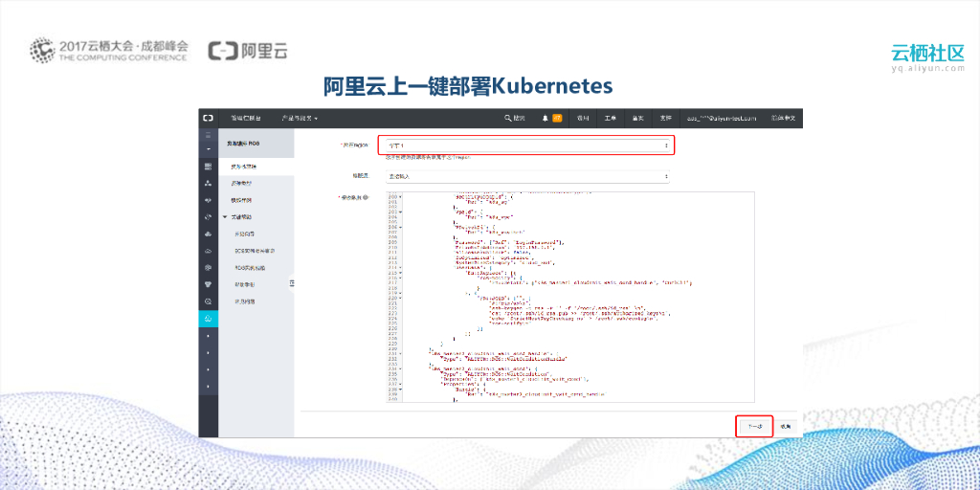This screenshot has height=490, width=980.
Task: Click the help question icon beside template content label
Action: pos(366,197)
